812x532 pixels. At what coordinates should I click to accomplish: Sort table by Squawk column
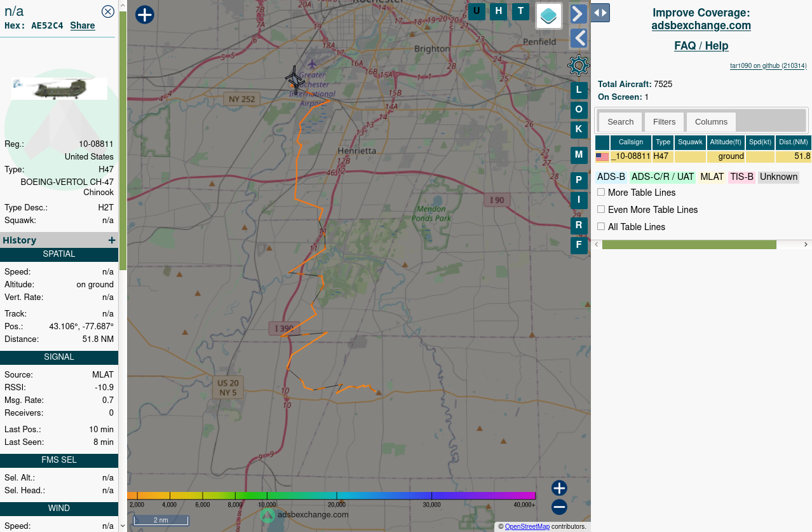pos(691,142)
